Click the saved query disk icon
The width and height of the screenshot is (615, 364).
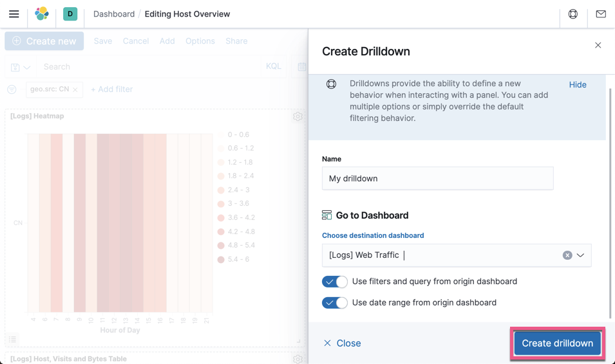[x=15, y=68]
